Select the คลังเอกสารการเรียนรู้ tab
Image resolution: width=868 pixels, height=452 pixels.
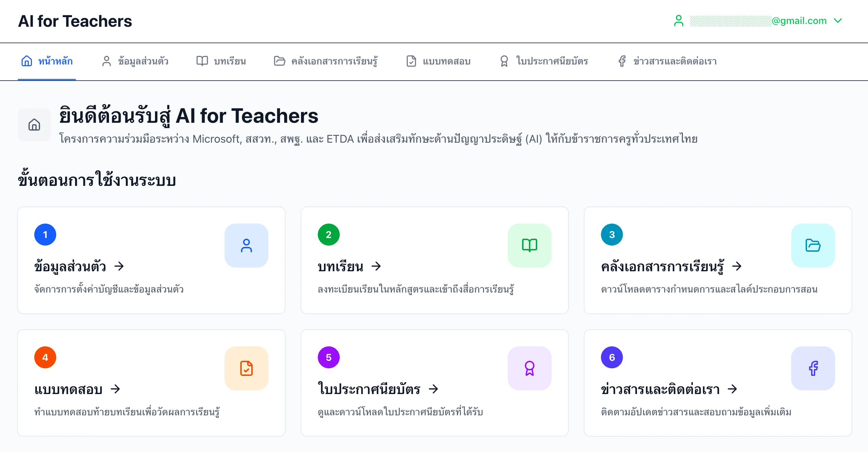pyautogui.click(x=326, y=61)
